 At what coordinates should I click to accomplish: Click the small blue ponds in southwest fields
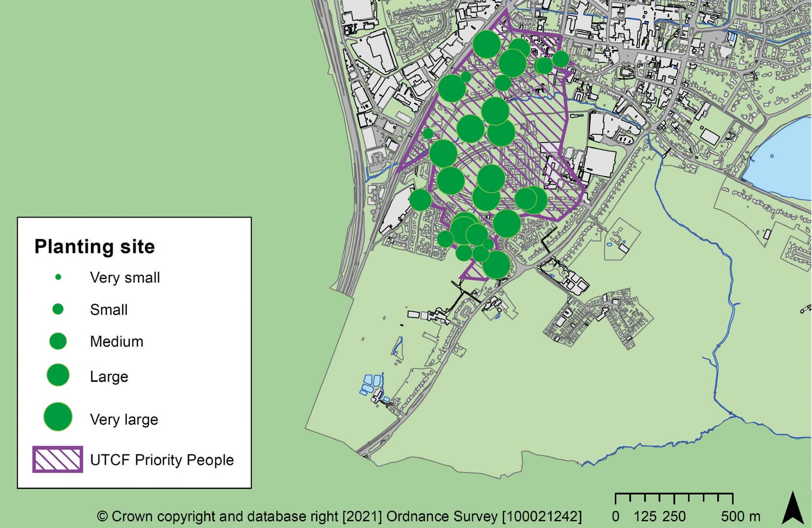370,385
